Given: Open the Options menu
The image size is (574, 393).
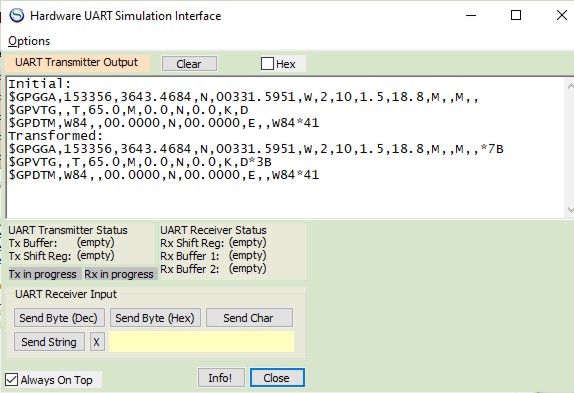Looking at the screenshot, I should [x=29, y=41].
